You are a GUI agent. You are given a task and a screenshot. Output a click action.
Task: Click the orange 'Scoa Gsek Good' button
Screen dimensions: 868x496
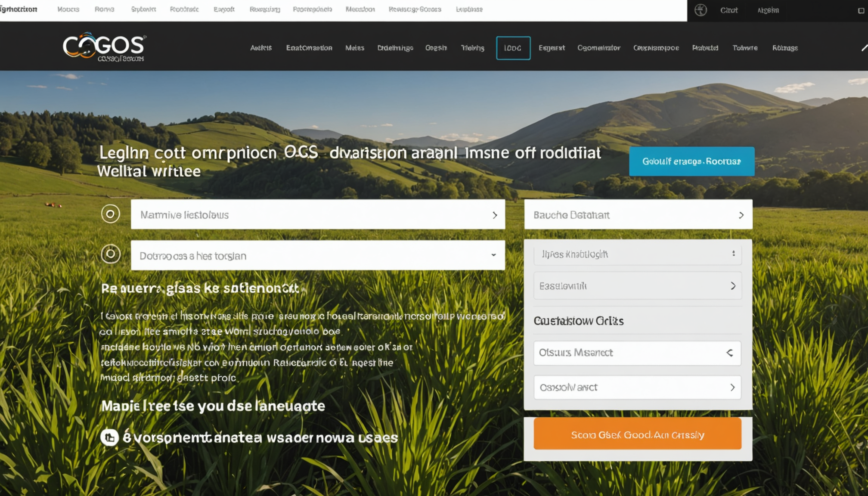tap(637, 434)
